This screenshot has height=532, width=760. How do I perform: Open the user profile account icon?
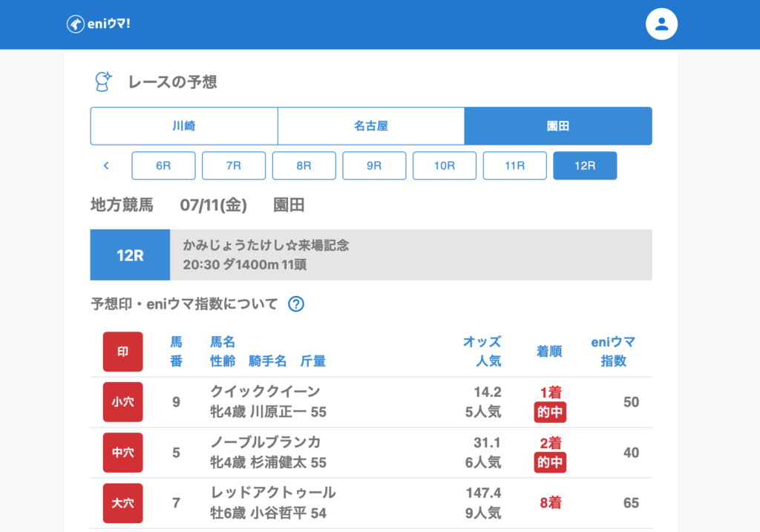point(661,24)
